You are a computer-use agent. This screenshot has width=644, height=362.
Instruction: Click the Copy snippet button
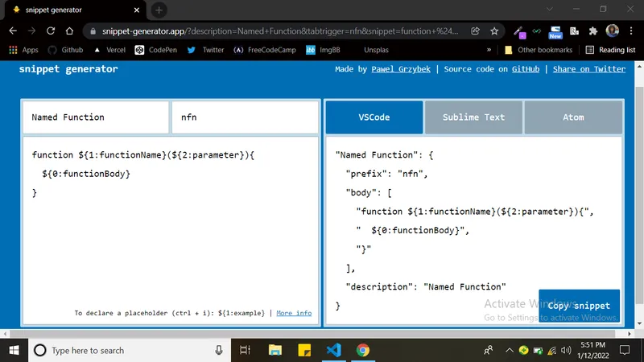[579, 306]
